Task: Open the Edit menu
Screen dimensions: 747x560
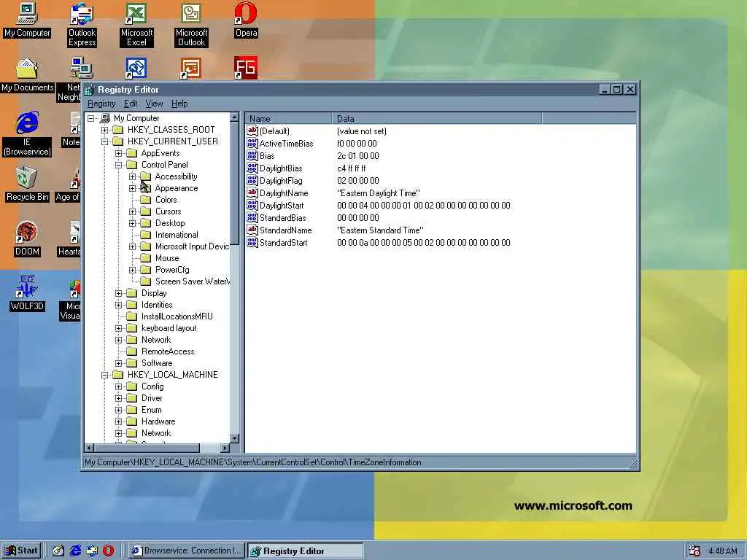Action: 131,104
